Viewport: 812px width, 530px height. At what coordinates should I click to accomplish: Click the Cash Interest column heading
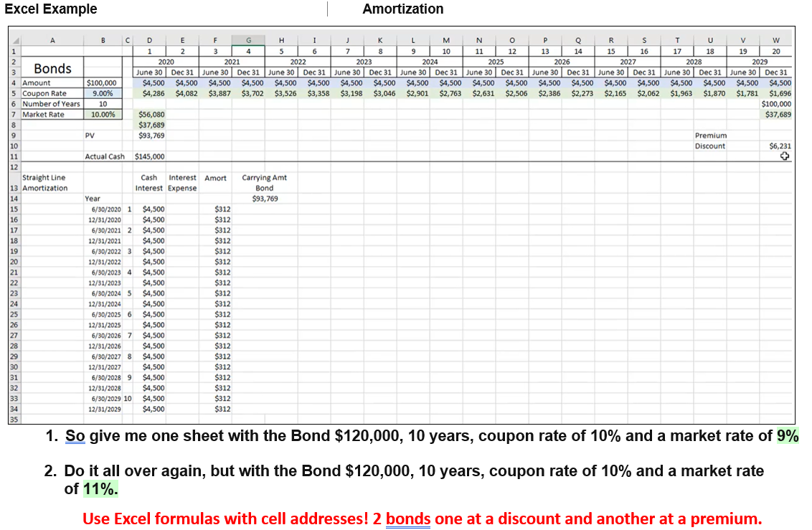tap(149, 183)
